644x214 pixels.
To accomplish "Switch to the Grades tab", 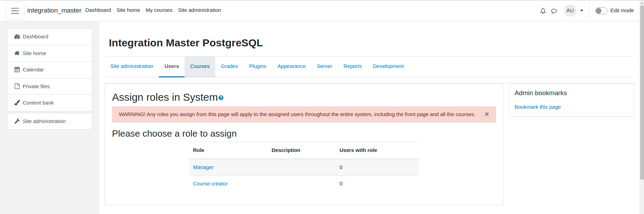I will click(x=230, y=66).
